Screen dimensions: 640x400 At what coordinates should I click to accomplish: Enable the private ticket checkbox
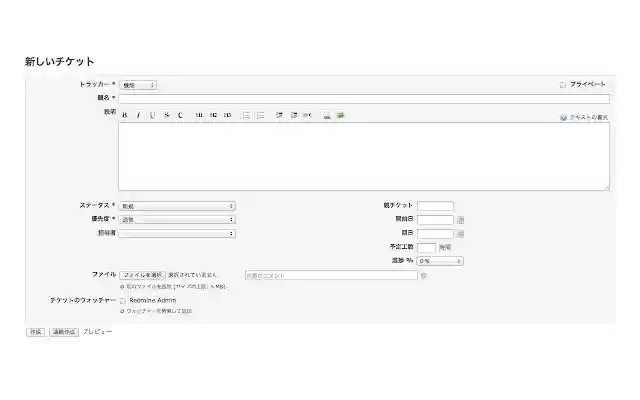coord(563,85)
